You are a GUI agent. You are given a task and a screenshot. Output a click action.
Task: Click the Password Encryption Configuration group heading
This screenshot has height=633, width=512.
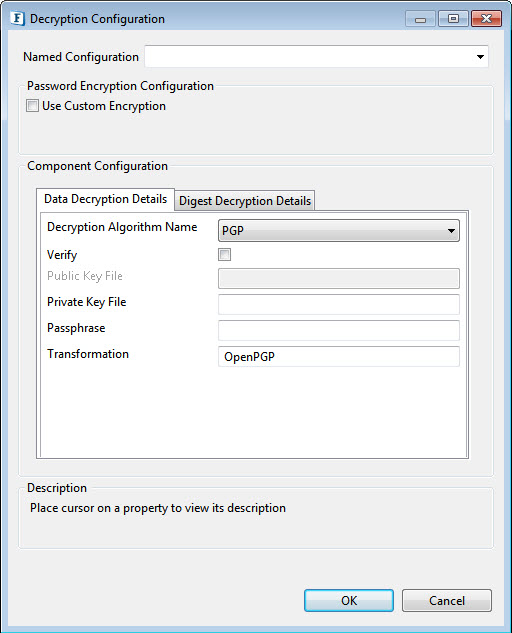120,86
